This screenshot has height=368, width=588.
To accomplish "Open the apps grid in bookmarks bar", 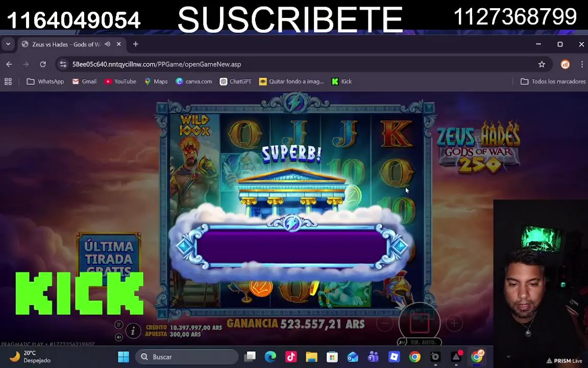I will (8, 81).
